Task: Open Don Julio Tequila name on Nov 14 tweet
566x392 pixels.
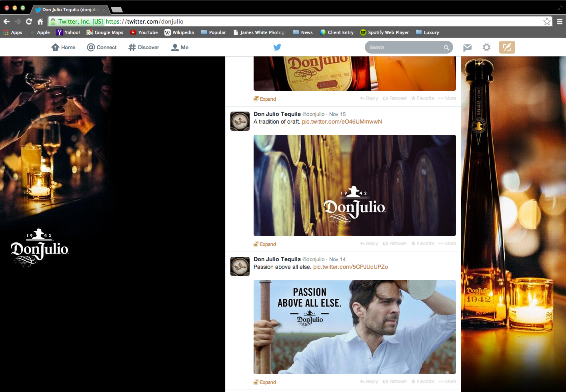Action: click(x=277, y=259)
